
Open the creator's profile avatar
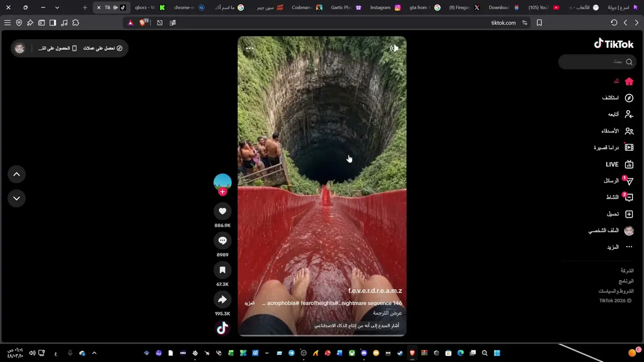point(222,182)
